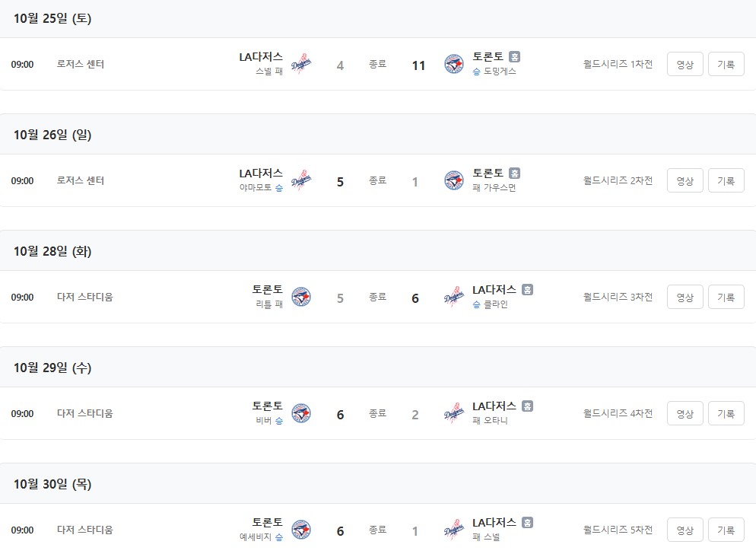
Task: Click LA다저스 team name in Game 1
Action: coord(261,56)
